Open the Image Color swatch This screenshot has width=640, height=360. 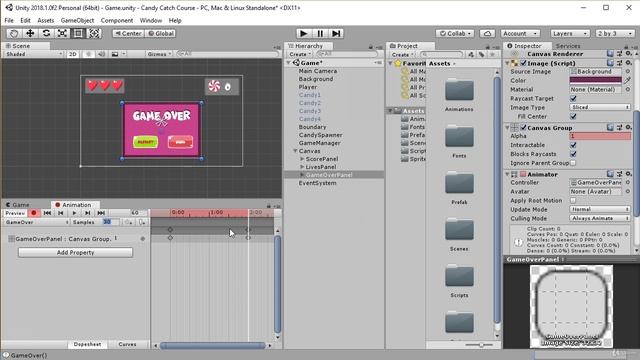click(596, 80)
